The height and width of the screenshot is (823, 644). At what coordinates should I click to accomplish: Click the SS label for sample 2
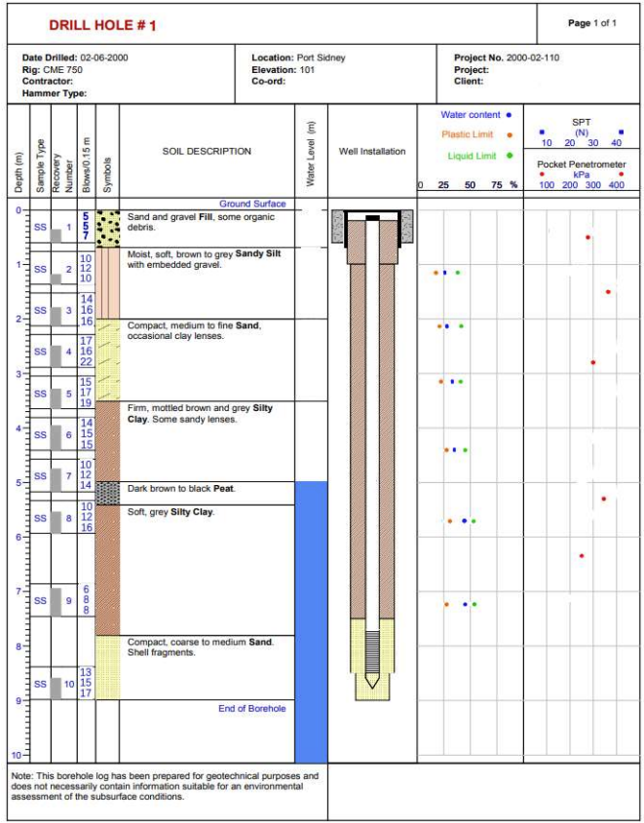click(x=40, y=269)
